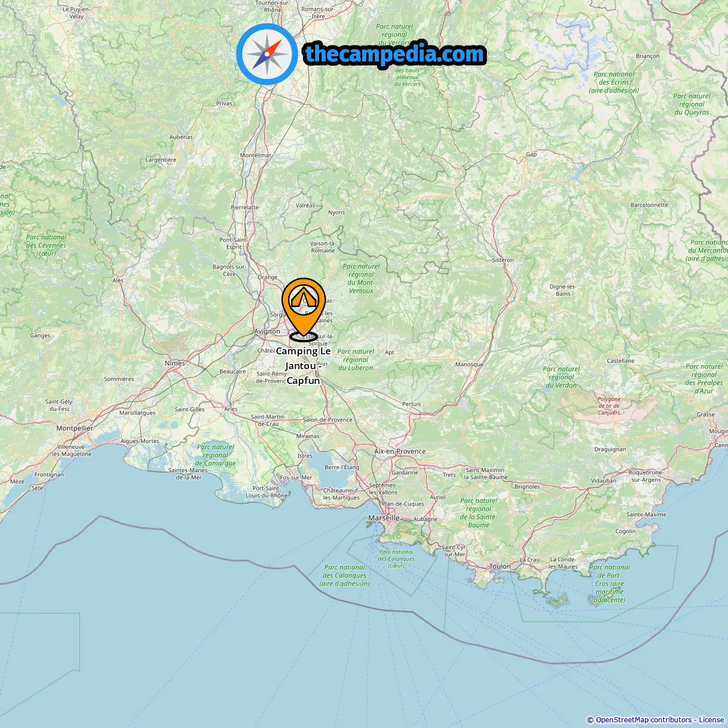Click the Nîmes city label
This screenshot has width=728, height=728.
pos(175,363)
